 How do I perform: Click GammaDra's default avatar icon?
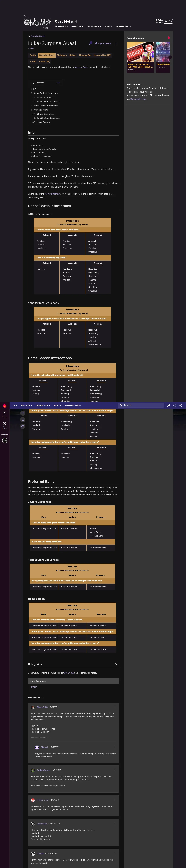tap(33, 824)
